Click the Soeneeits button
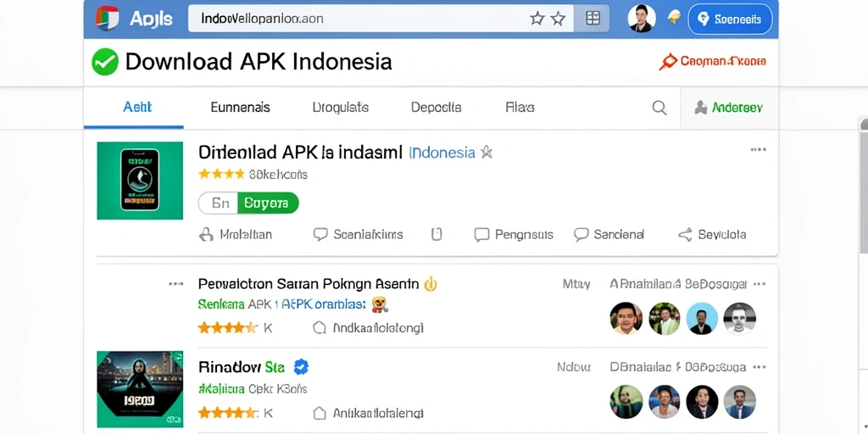 (730, 19)
